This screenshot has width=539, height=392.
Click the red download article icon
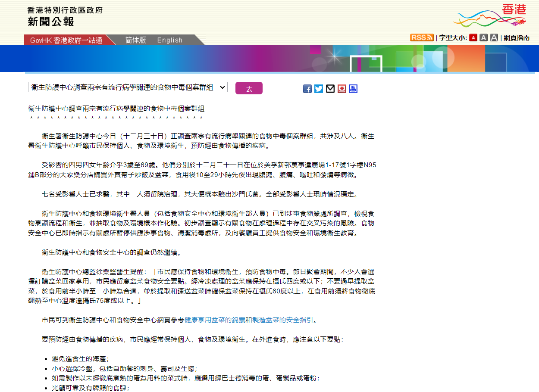pyautogui.click(x=342, y=89)
